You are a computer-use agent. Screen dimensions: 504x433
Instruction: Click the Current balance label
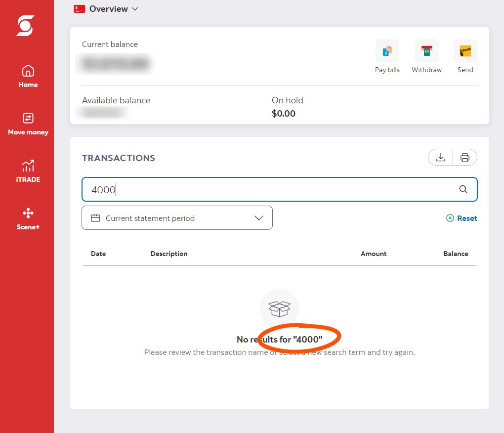[110, 44]
